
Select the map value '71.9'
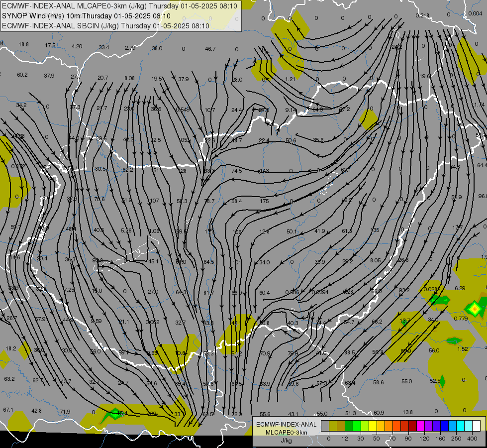[65, 412]
